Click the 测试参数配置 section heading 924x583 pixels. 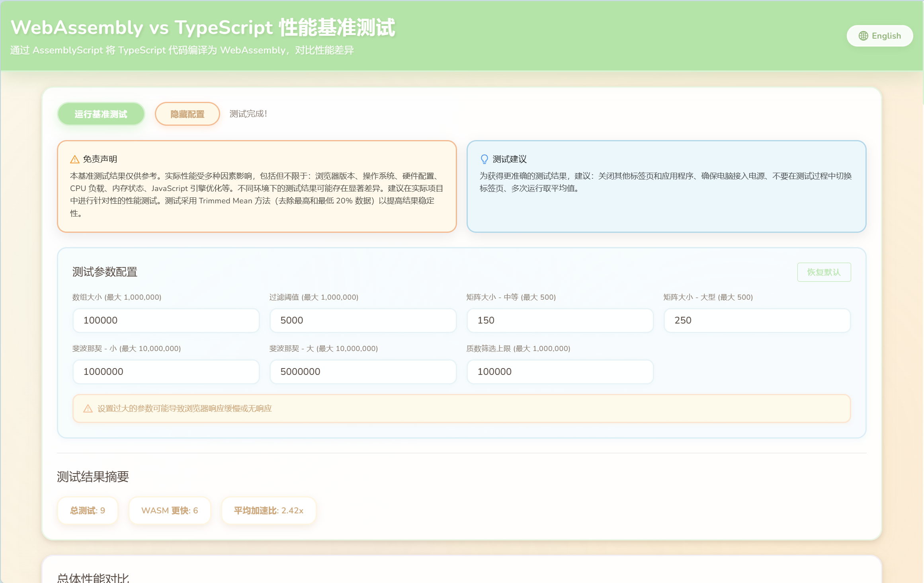[105, 272]
